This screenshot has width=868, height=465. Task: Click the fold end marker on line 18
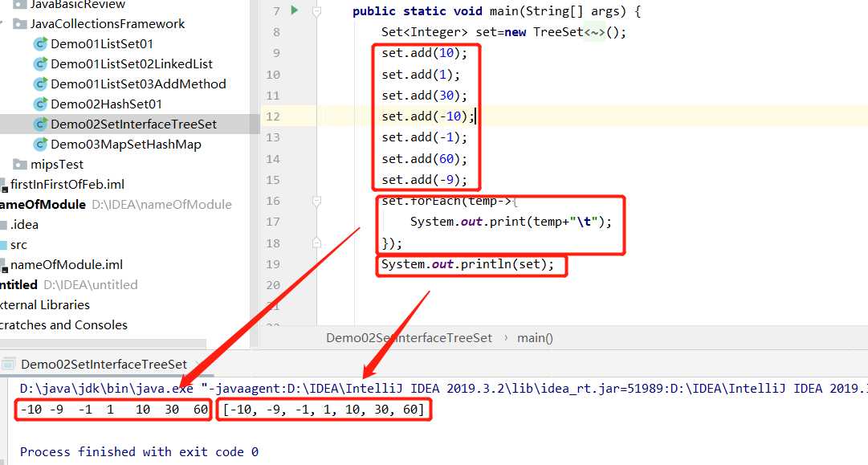coord(316,243)
